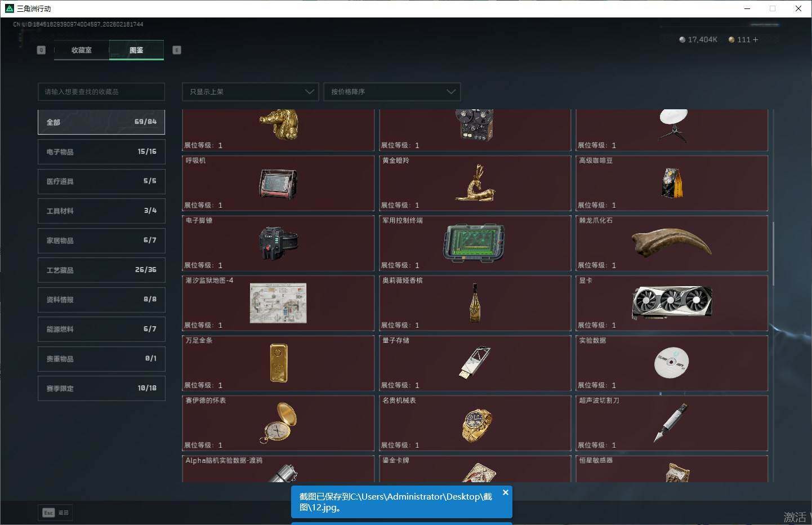Click the 17,404K currency balance

click(x=698, y=39)
